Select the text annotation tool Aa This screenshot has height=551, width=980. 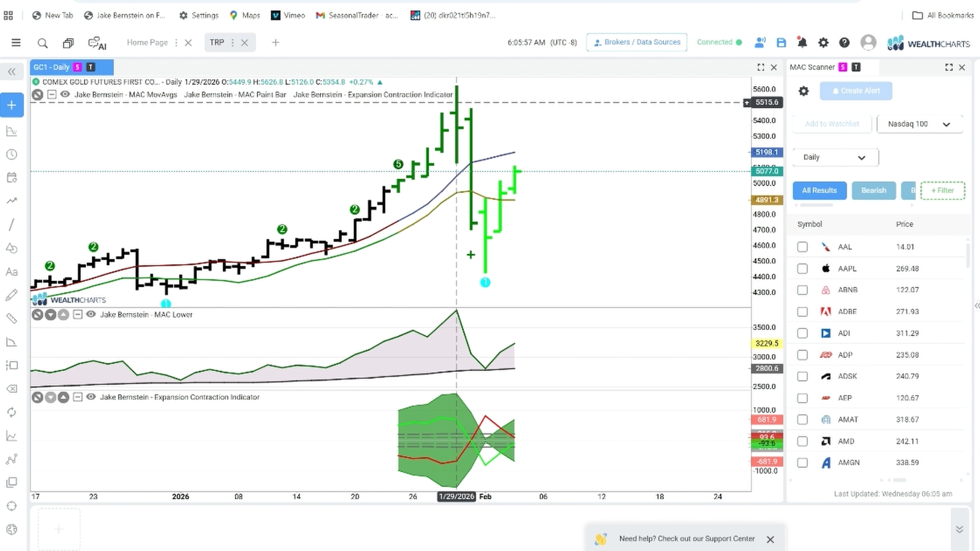pyautogui.click(x=12, y=272)
